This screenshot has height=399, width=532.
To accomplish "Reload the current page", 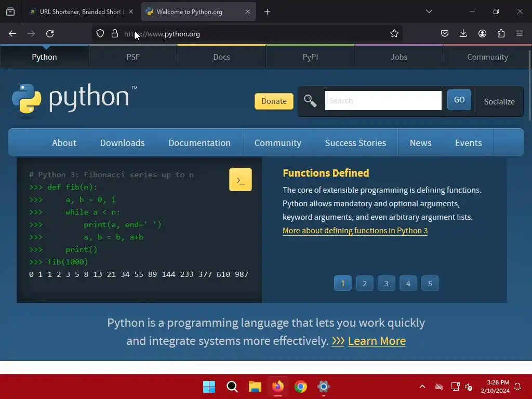I will click(50, 34).
